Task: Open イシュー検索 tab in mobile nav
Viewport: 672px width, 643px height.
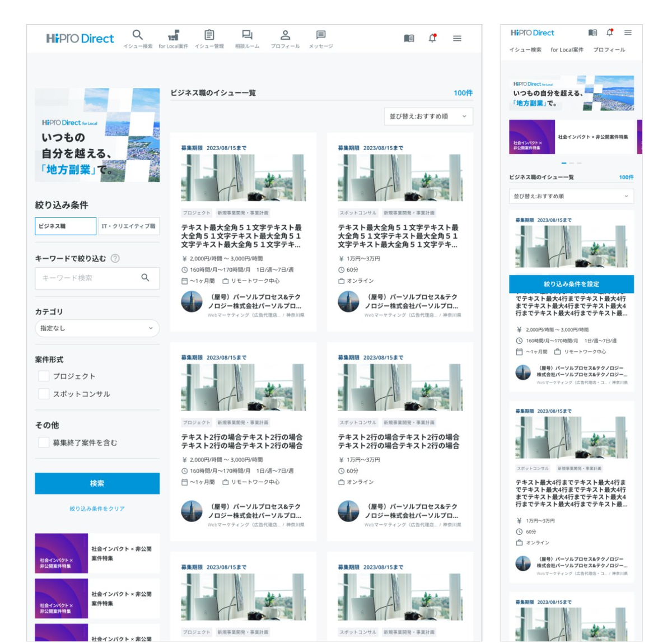Action: 525,50
